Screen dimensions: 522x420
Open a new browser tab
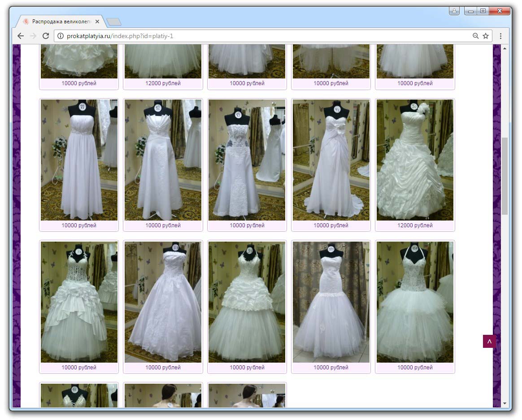114,22
